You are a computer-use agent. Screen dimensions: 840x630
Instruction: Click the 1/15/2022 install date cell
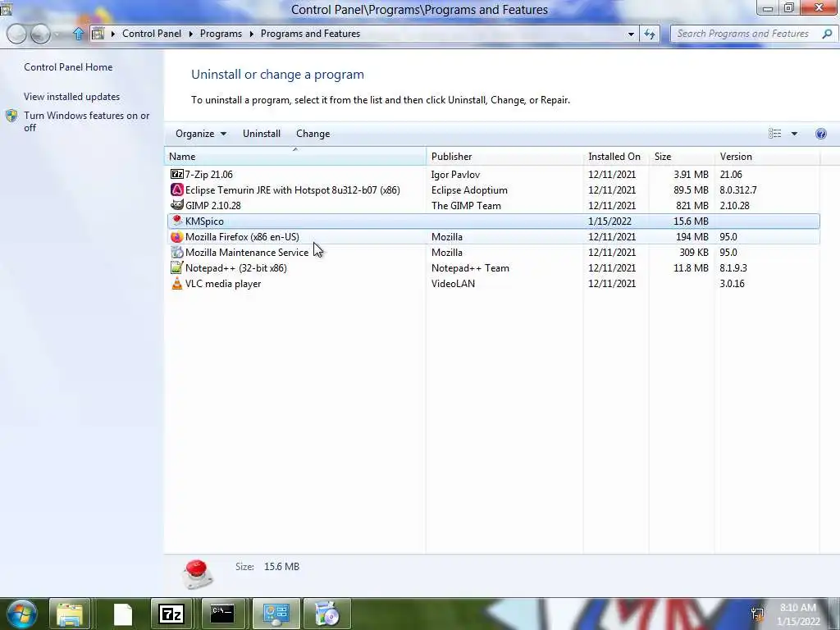[x=609, y=221]
